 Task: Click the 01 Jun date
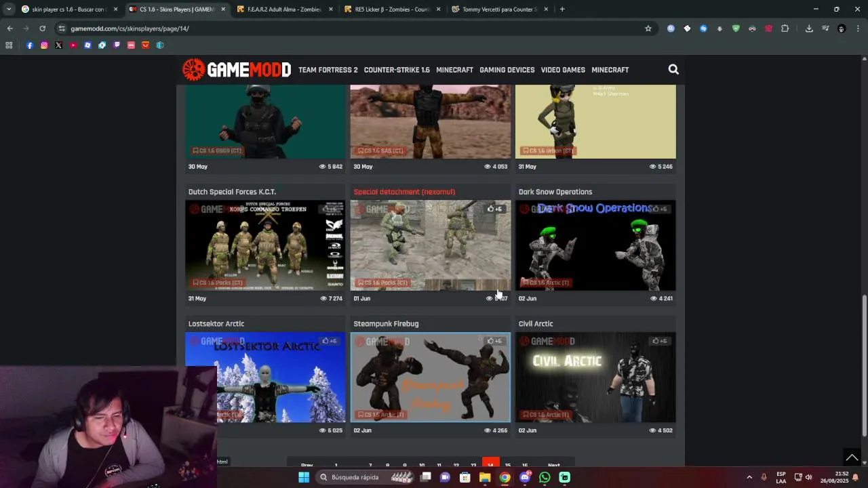point(362,298)
